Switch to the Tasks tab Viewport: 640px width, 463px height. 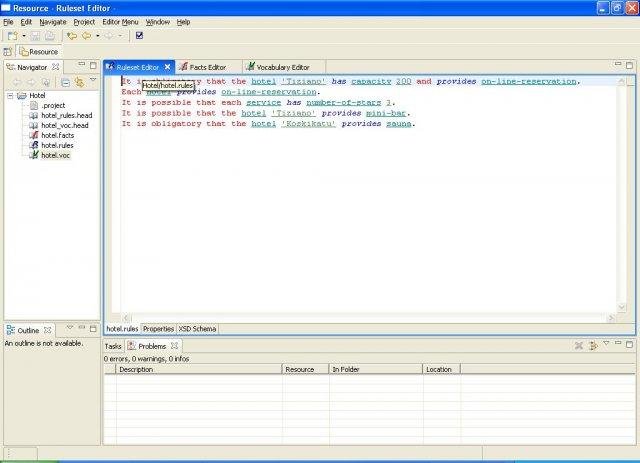113,346
